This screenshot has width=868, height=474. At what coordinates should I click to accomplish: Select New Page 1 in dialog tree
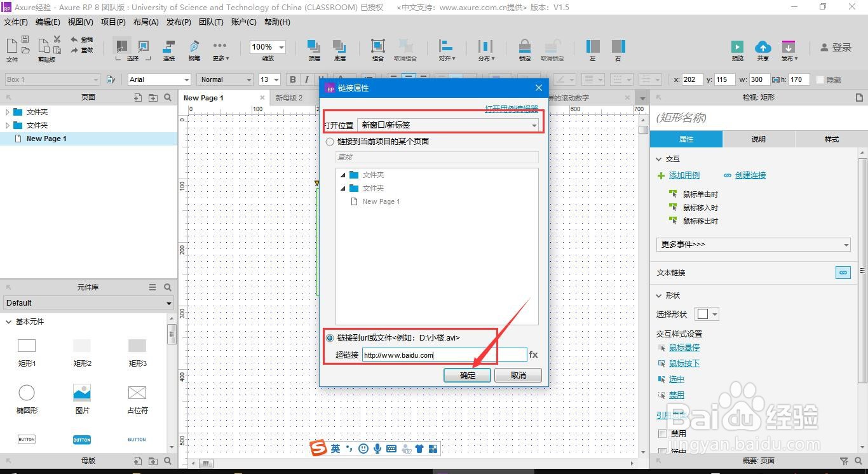click(x=381, y=201)
